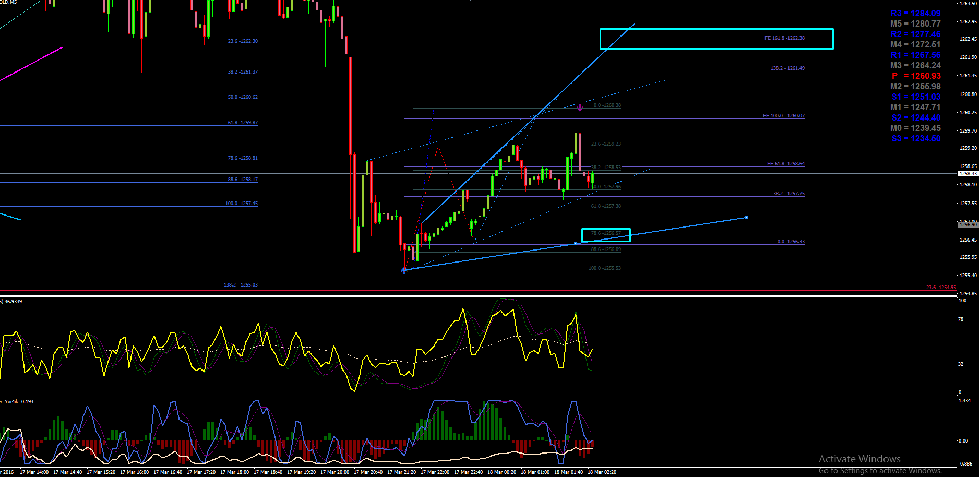Select the 88.6 -1256.09 retracement label
Screen dimensions: 980x477
[606, 249]
